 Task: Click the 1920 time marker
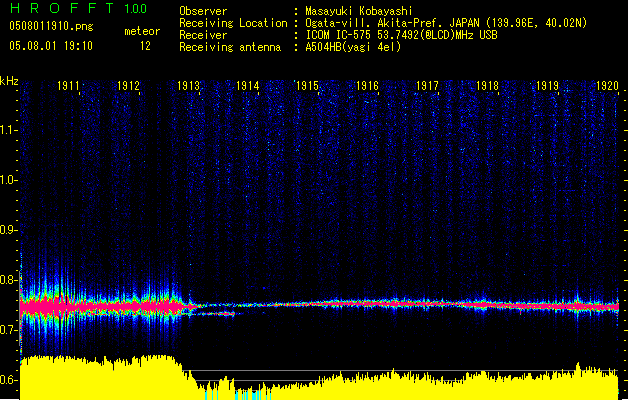(607, 86)
